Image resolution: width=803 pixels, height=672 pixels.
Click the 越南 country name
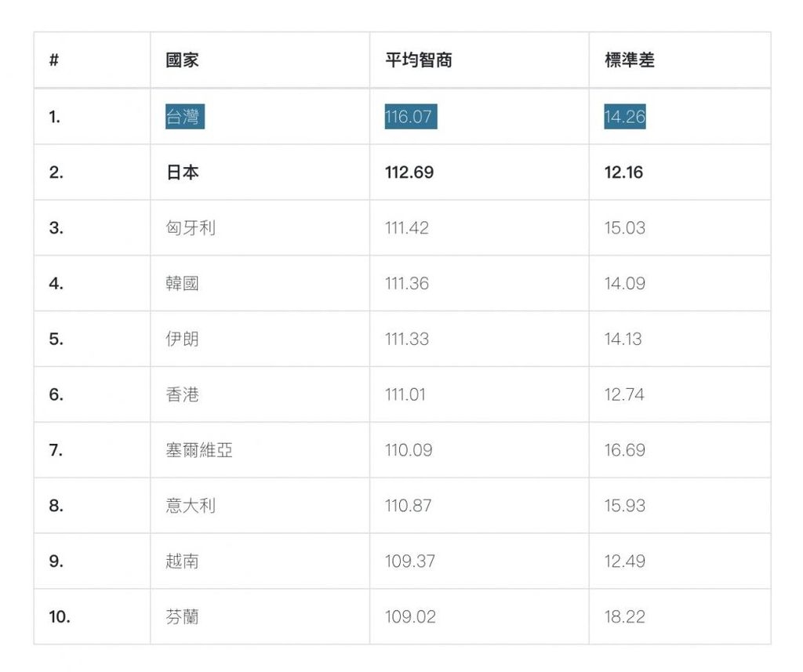182,561
